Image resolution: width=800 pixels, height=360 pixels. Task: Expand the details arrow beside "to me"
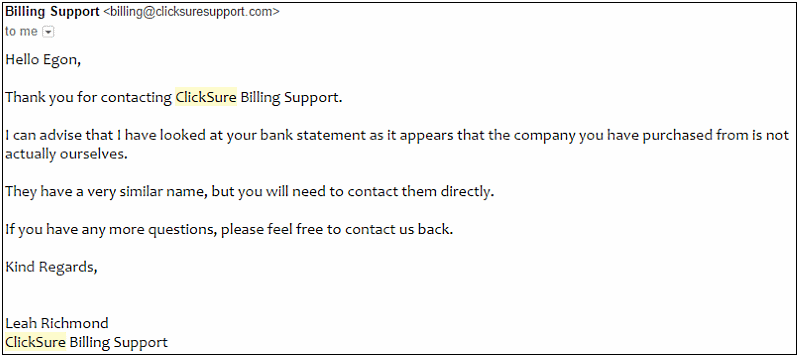pyautogui.click(x=48, y=32)
